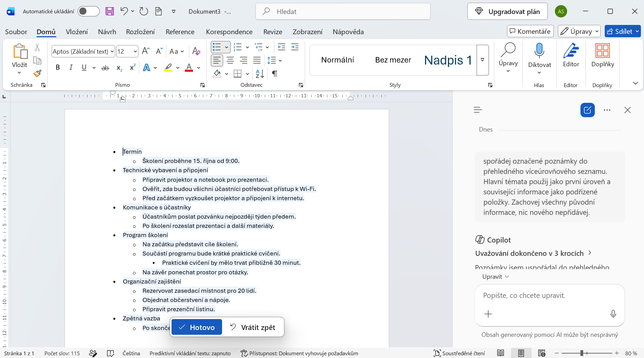This screenshot has width=644, height=358.
Task: Open the Reference tab
Action: click(180, 32)
